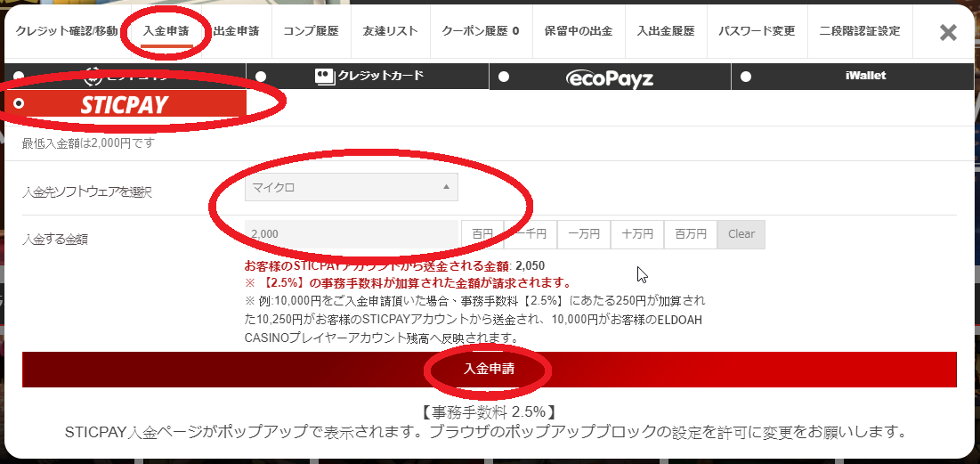Open the コンプ履歴 tab
Image resolution: width=980 pixels, height=464 pixels.
pos(311,30)
